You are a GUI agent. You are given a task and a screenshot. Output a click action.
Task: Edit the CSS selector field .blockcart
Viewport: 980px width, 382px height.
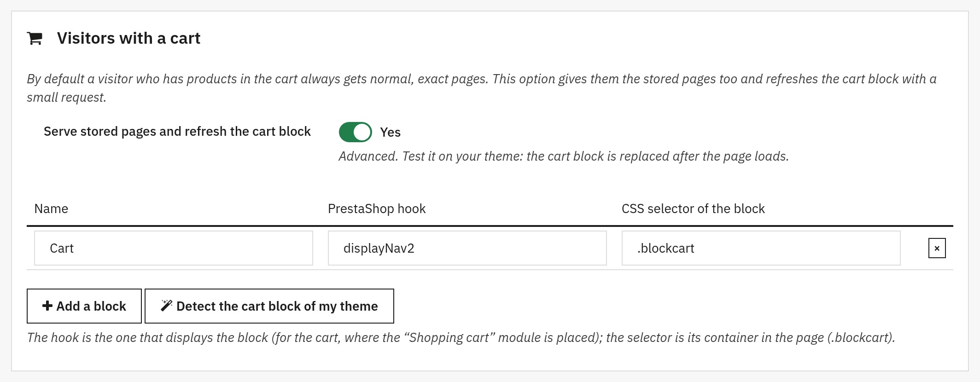pos(761,248)
